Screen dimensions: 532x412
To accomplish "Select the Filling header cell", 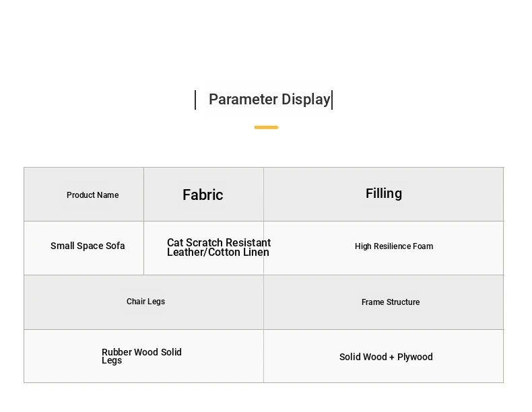I will 383,195.
